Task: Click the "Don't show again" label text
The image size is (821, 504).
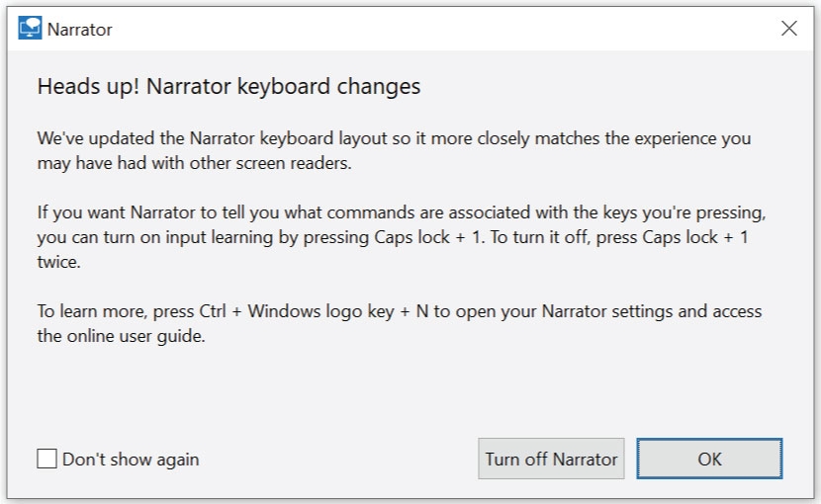Action: pyautogui.click(x=131, y=460)
